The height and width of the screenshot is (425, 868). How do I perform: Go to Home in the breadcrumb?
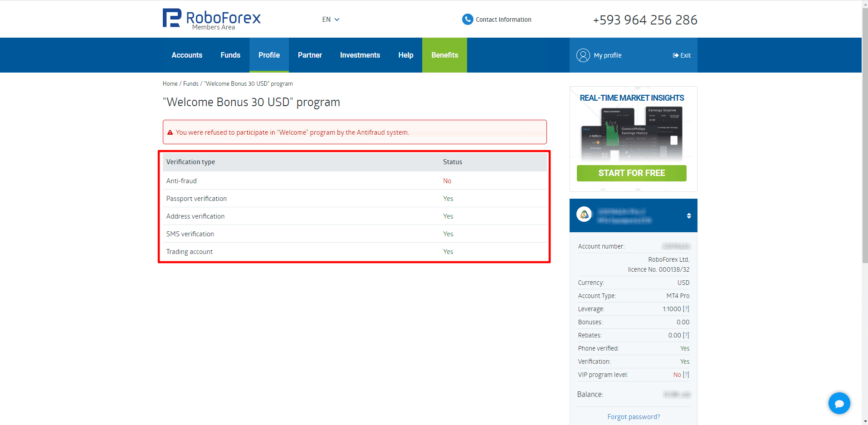pyautogui.click(x=170, y=84)
